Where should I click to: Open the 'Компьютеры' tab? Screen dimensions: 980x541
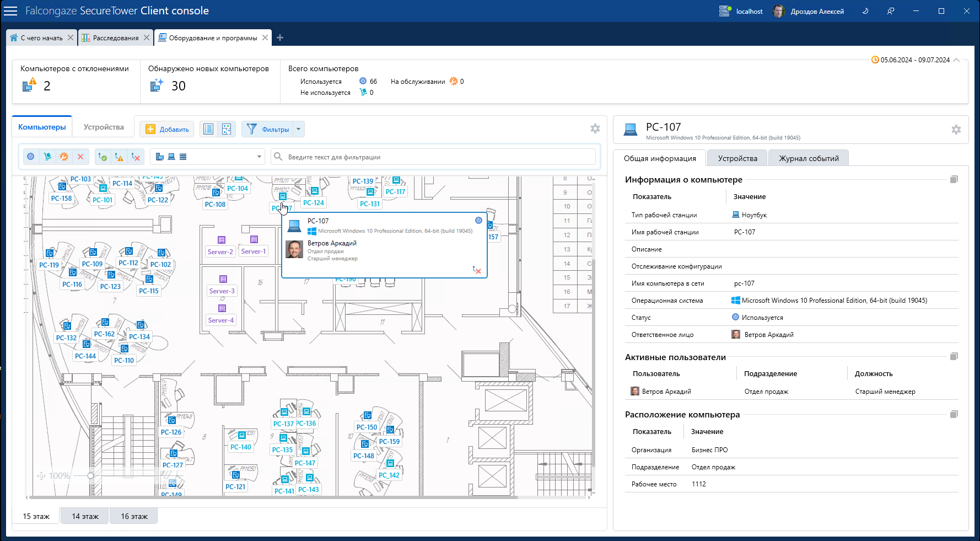(x=42, y=127)
